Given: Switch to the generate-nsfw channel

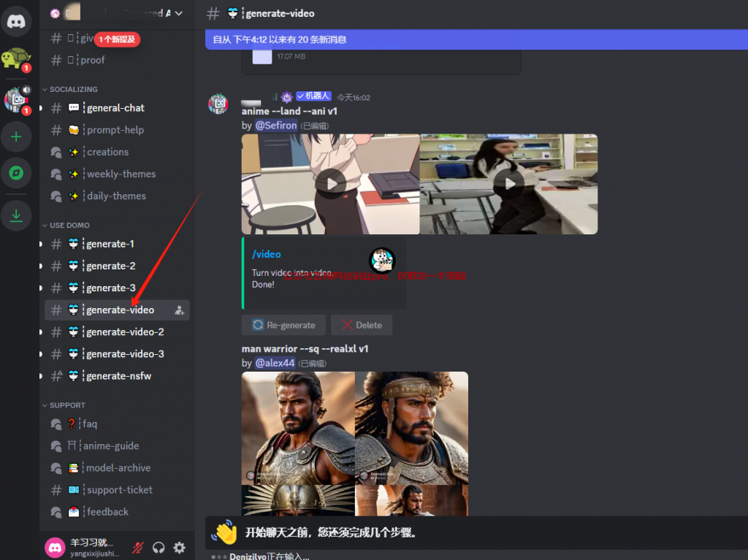Looking at the screenshot, I should 118,376.
